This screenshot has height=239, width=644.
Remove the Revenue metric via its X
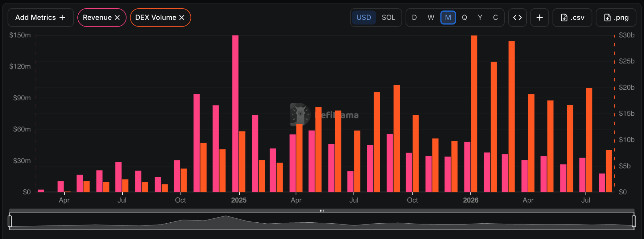coord(117,18)
